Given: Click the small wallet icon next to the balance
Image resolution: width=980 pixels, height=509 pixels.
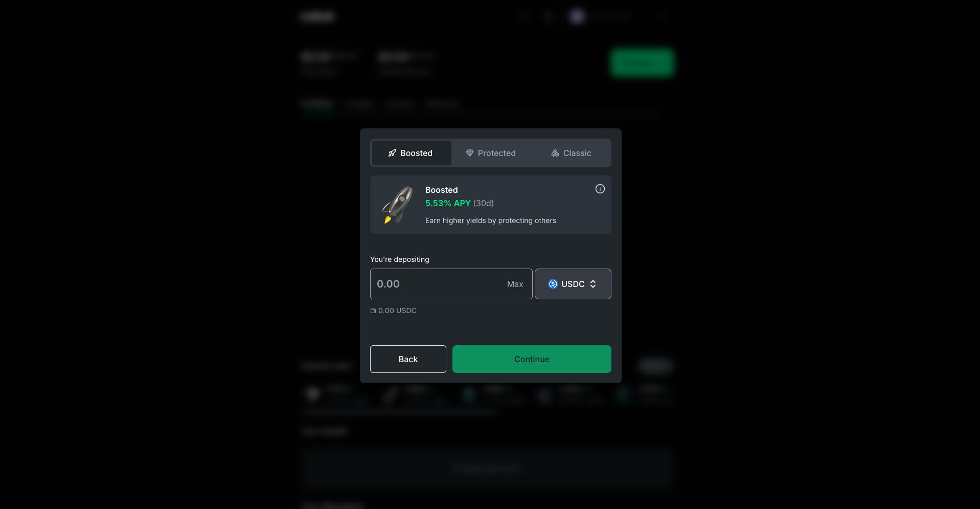Looking at the screenshot, I should click(x=373, y=311).
